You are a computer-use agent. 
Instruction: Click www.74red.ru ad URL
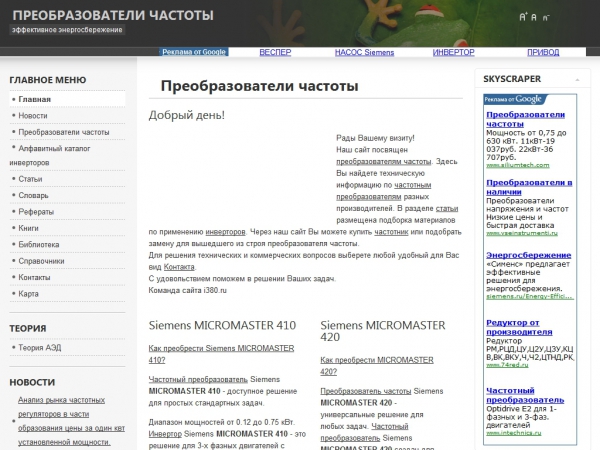tap(507, 365)
